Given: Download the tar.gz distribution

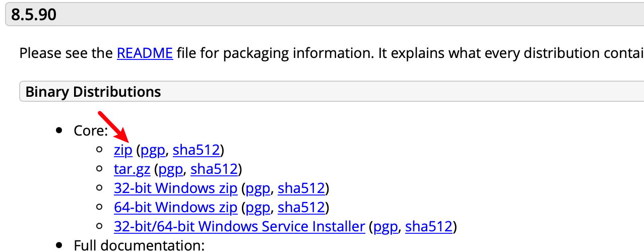Looking at the screenshot, I should 132,169.
